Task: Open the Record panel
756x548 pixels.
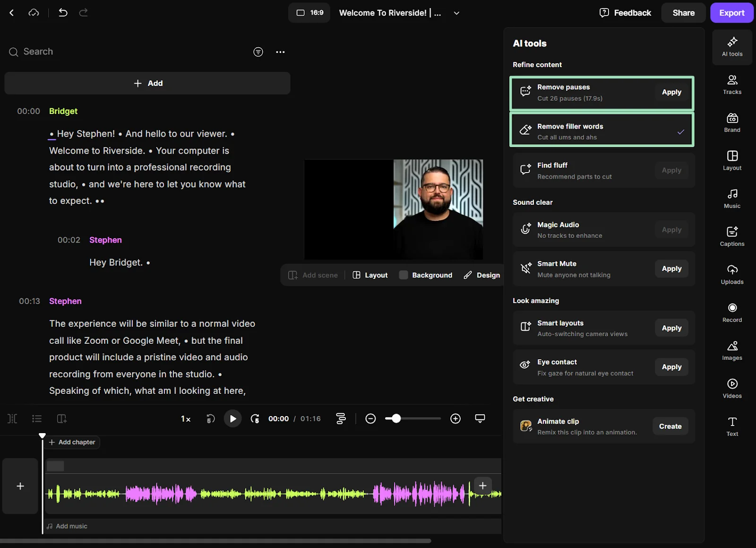Action: (x=732, y=312)
